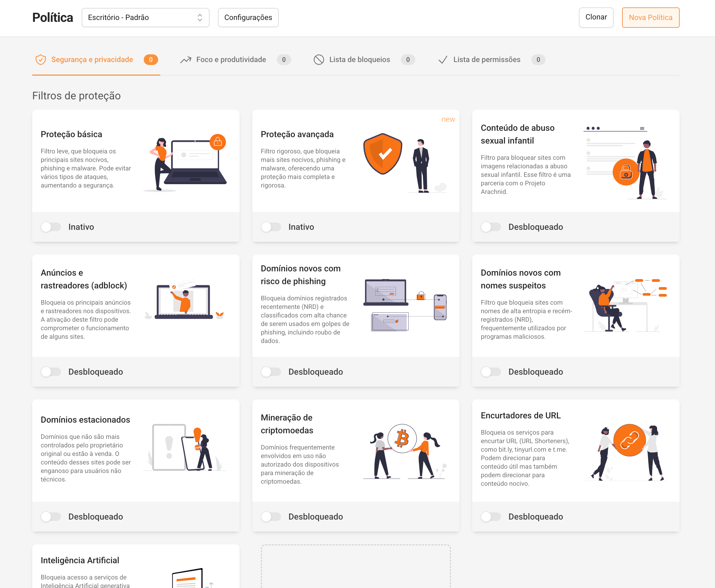This screenshot has height=588, width=715.
Task: Enable Mineração de criptomoedas blocking switch
Action: [271, 517]
